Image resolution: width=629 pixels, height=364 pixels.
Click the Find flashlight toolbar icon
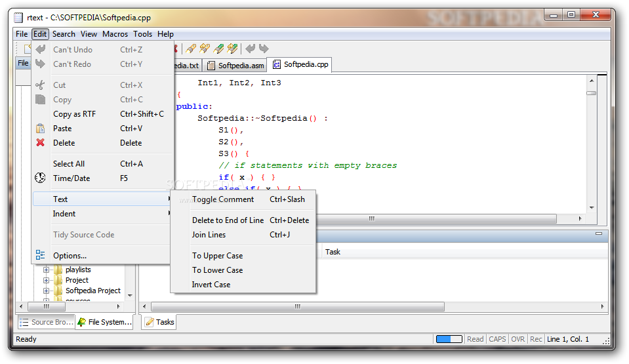[191, 49]
